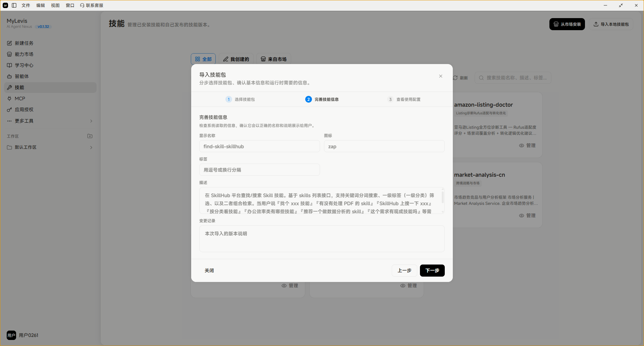Viewport: 644px width, 346px height.
Task: Expand 更多工具 chevron
Action: tap(91, 121)
